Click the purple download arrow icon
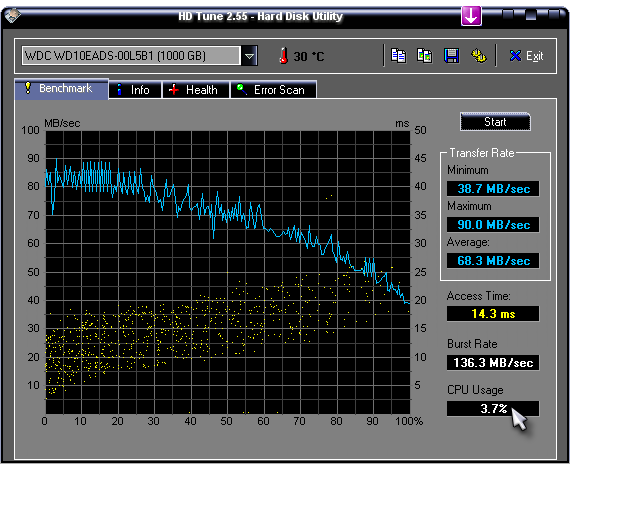Screen dimensions: 640x512 [x=471, y=16]
